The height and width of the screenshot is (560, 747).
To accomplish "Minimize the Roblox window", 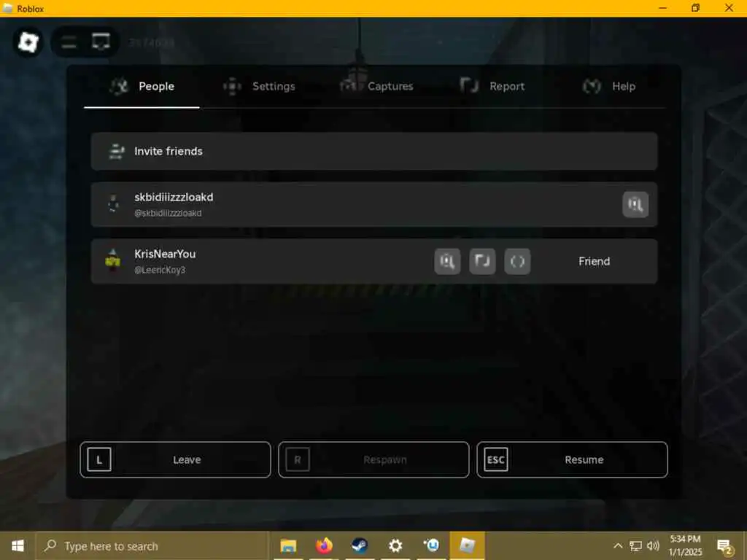I will (x=662, y=8).
